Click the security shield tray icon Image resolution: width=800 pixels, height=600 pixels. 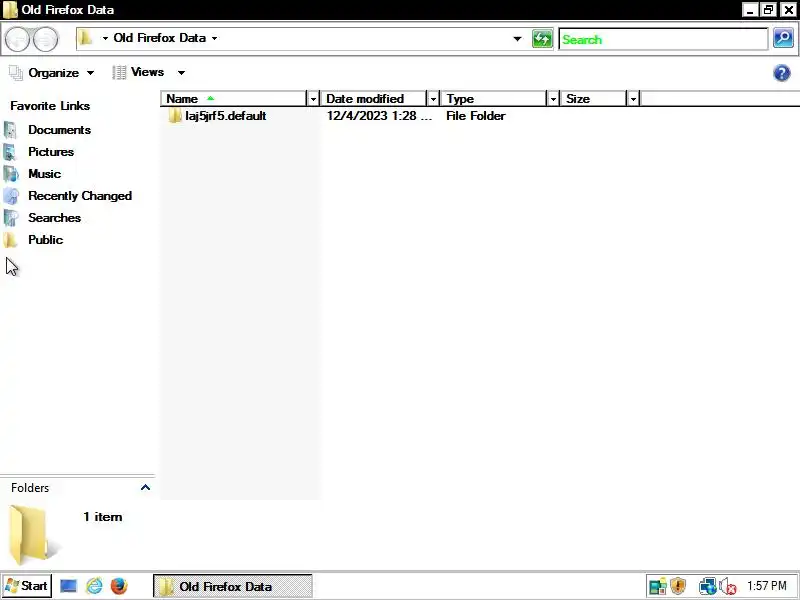coord(678,586)
